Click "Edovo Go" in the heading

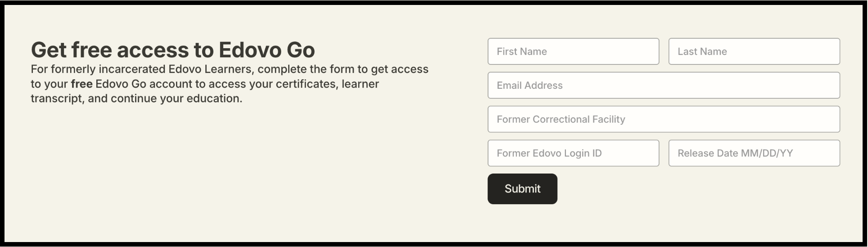pos(267,50)
